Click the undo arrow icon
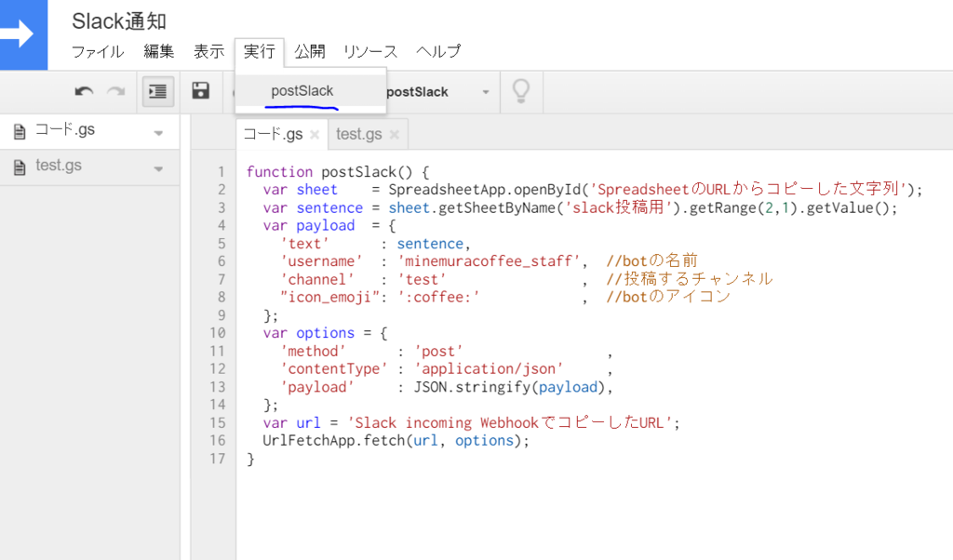 click(84, 91)
